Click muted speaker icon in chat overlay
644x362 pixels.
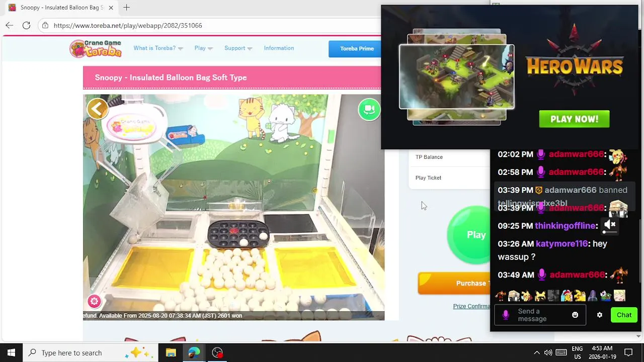point(610,224)
